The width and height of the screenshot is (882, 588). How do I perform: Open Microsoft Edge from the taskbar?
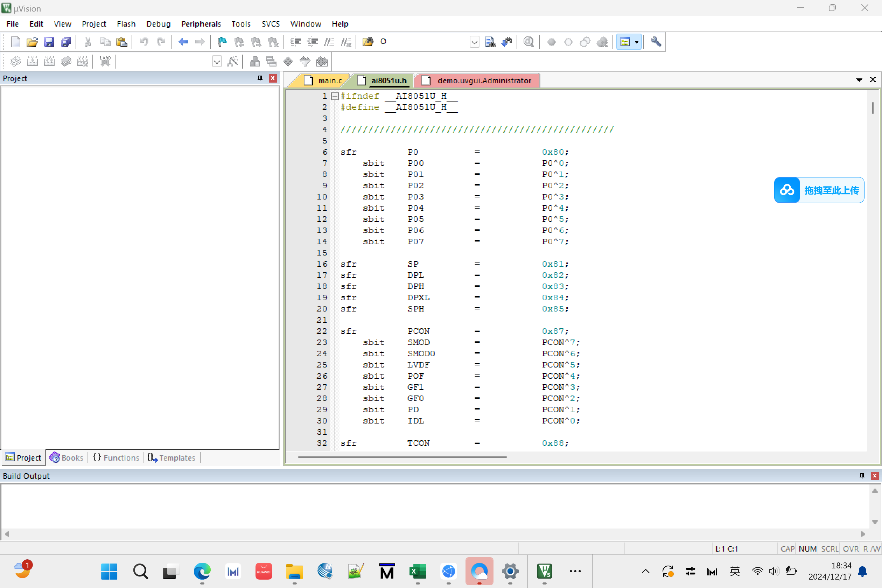point(202,571)
